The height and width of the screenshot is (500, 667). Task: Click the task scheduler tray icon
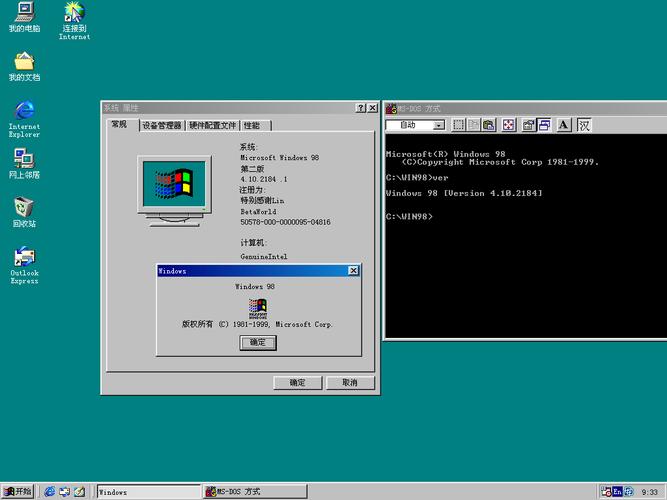tap(606, 492)
